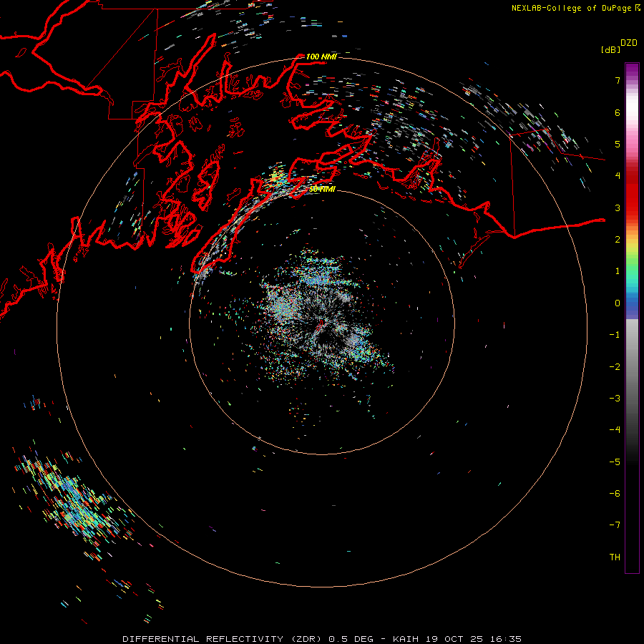Click the 6 dB color scale value

pos(618,112)
